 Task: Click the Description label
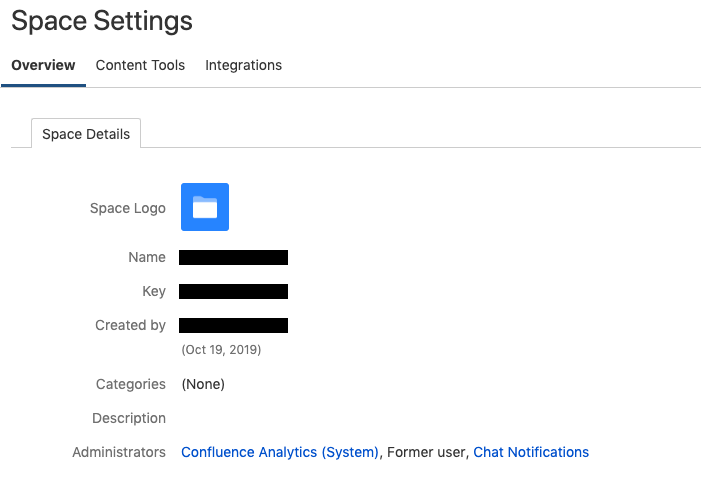pyautogui.click(x=129, y=418)
